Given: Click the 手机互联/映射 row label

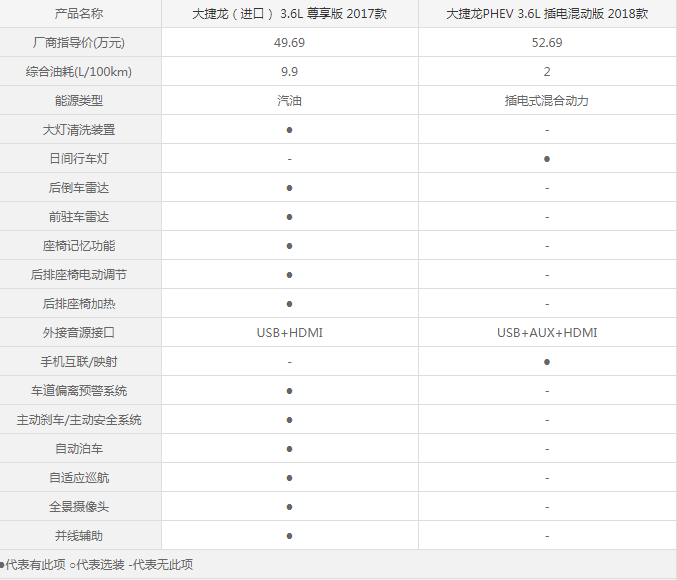Looking at the screenshot, I should point(79,361).
